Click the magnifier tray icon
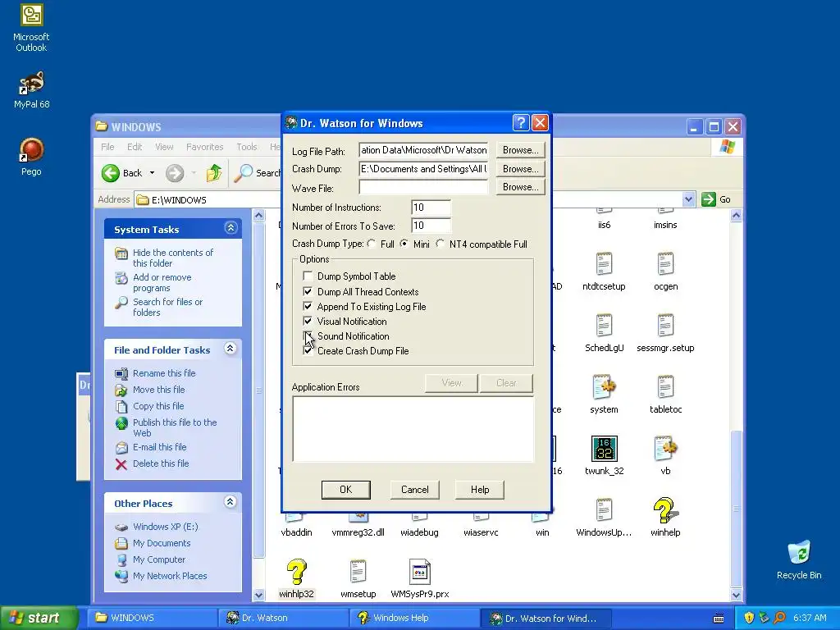The height and width of the screenshot is (630, 840). point(779,618)
